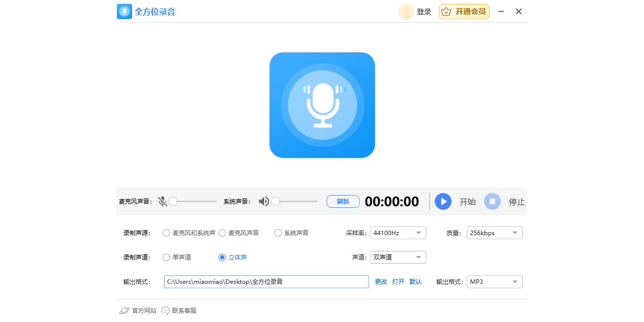Screen dimensions: 644x322
Task: Open the 双声道 channel dropdown
Action: click(x=398, y=257)
